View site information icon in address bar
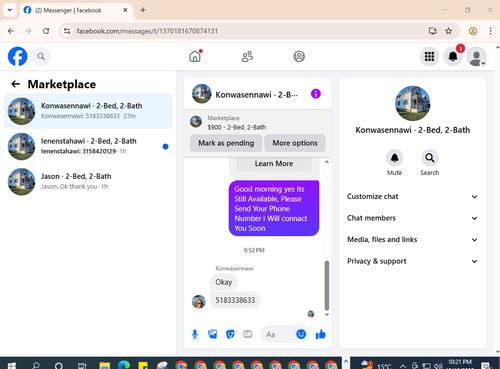Viewport: 500px width, 369px height. click(67, 31)
